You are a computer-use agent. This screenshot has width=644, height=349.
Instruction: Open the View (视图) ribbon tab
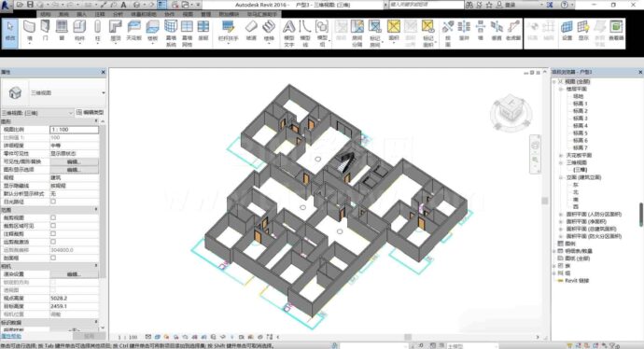188,14
